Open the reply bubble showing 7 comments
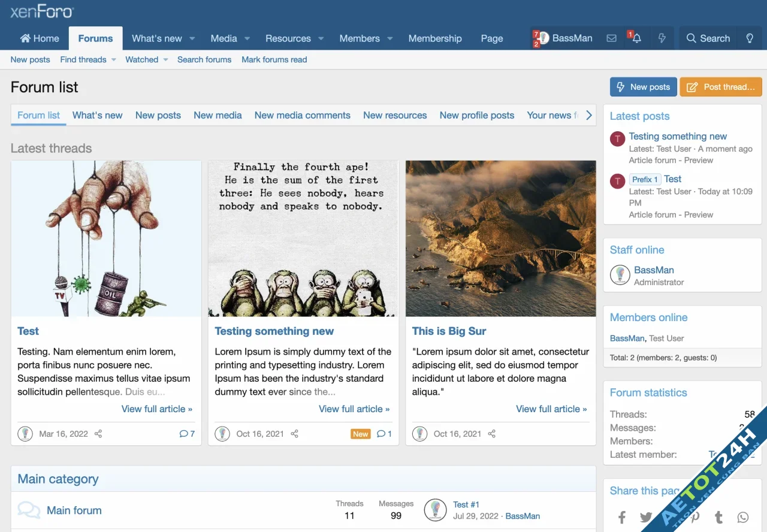The height and width of the screenshot is (532, 767). click(x=186, y=434)
